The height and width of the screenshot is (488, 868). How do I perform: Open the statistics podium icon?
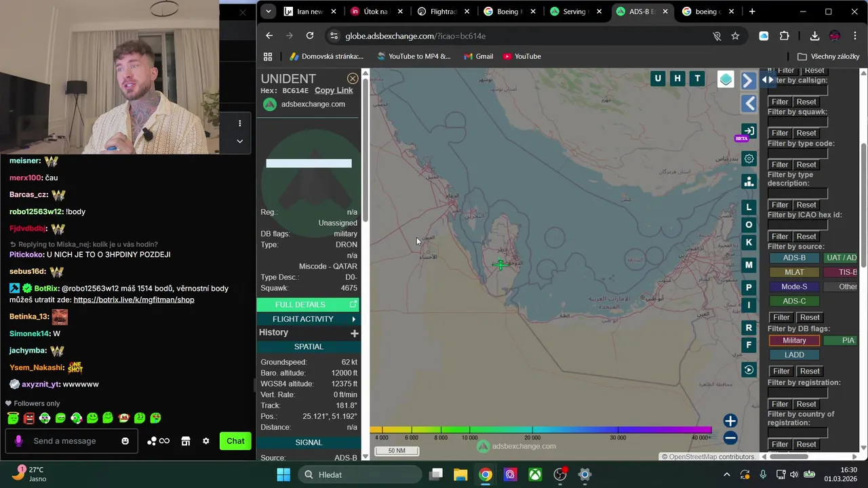click(x=749, y=182)
